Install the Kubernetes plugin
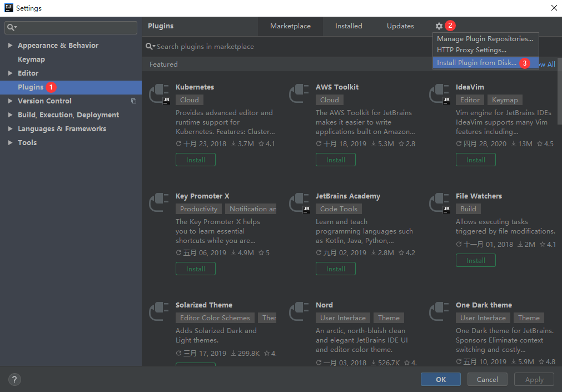 (x=196, y=160)
